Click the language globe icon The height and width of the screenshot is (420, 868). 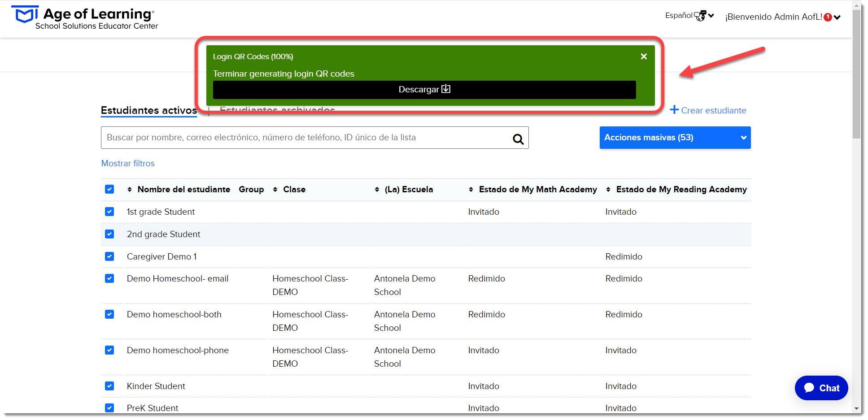point(700,16)
